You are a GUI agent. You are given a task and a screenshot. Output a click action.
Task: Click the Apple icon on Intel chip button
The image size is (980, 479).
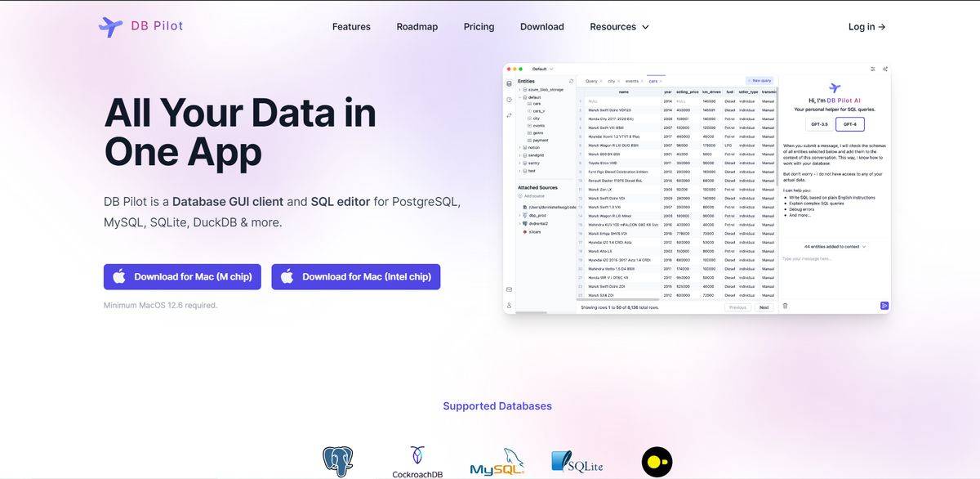pos(287,277)
